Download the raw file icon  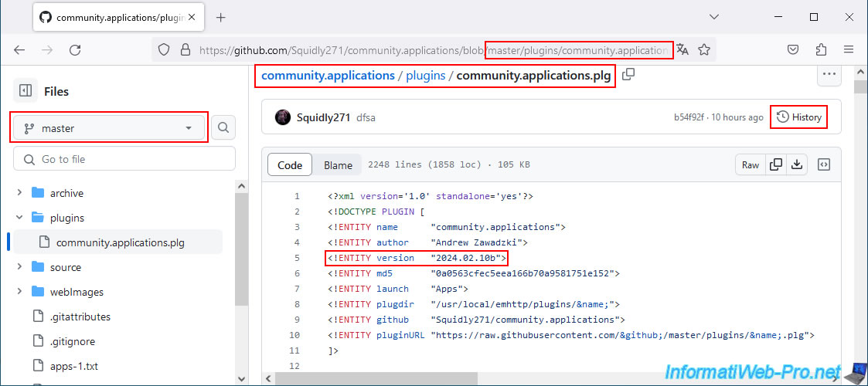(x=797, y=164)
